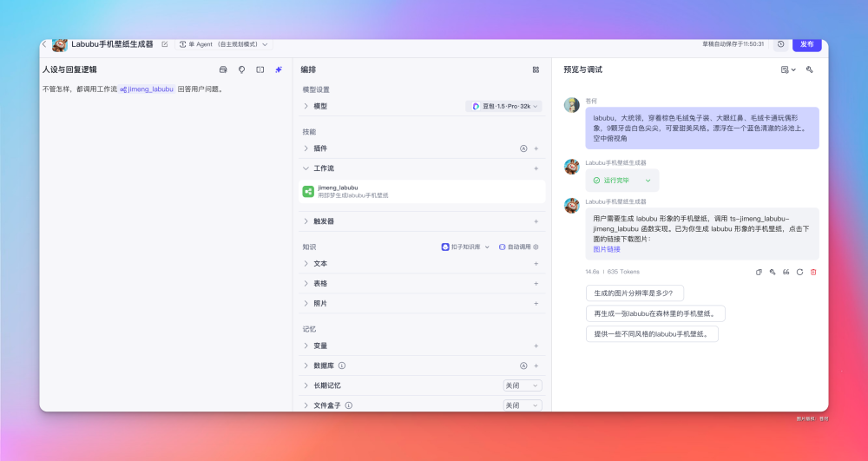Click the auto-add A icon in 数据库 row
The height and width of the screenshot is (461, 868).
click(523, 366)
